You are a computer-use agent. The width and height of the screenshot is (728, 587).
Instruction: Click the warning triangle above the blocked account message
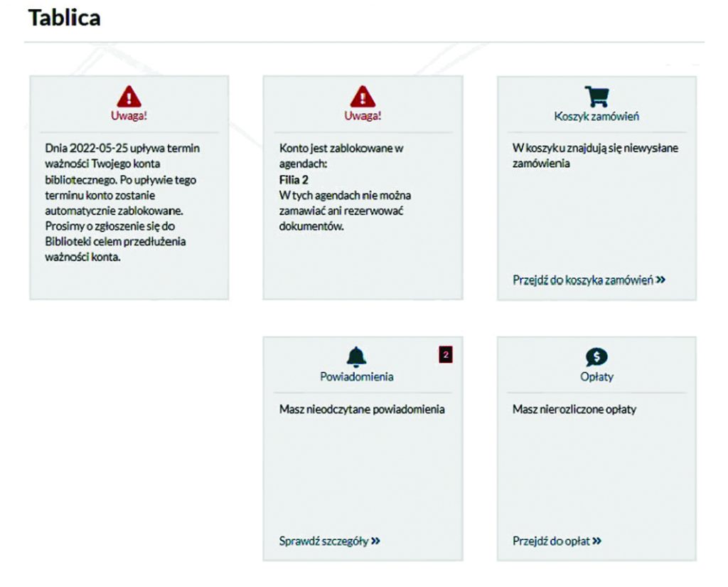coord(363,96)
